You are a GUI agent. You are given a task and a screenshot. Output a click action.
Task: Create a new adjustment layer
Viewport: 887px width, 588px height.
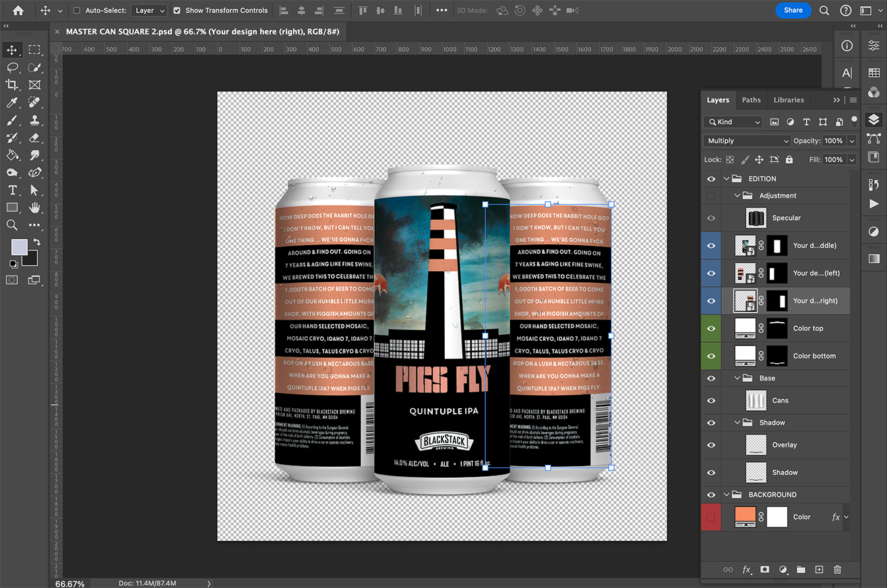click(783, 569)
